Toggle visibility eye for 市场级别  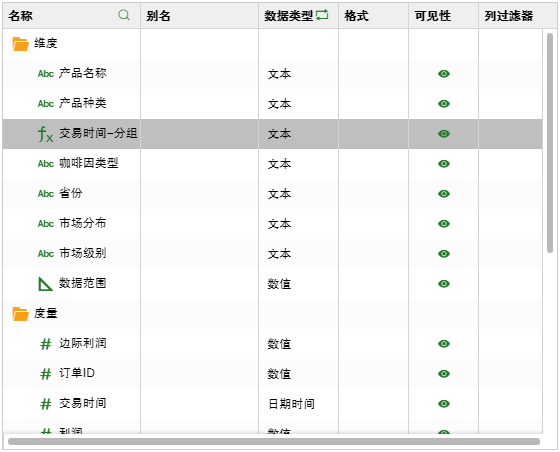tap(444, 253)
